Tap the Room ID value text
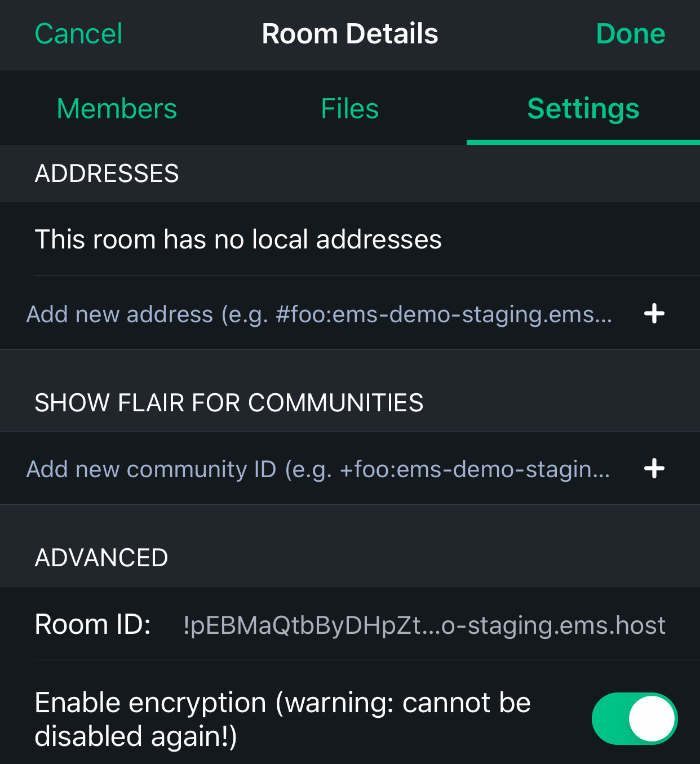This screenshot has height=764, width=700. click(x=424, y=625)
